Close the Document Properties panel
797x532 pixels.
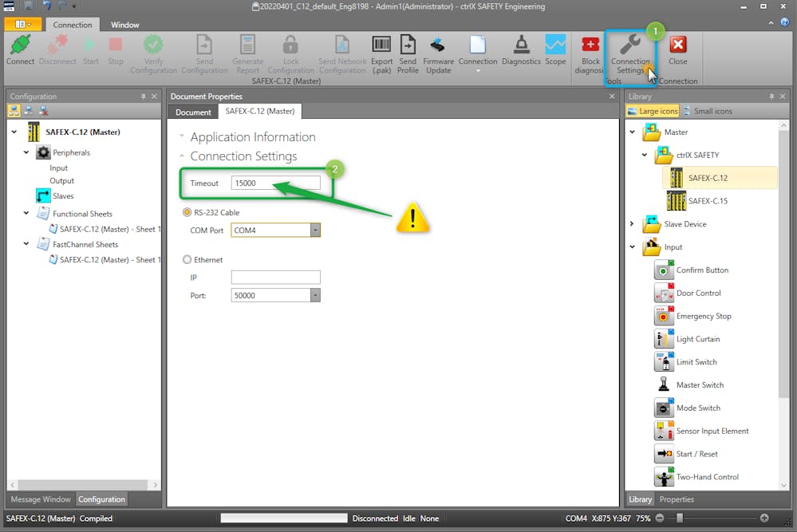612,96
